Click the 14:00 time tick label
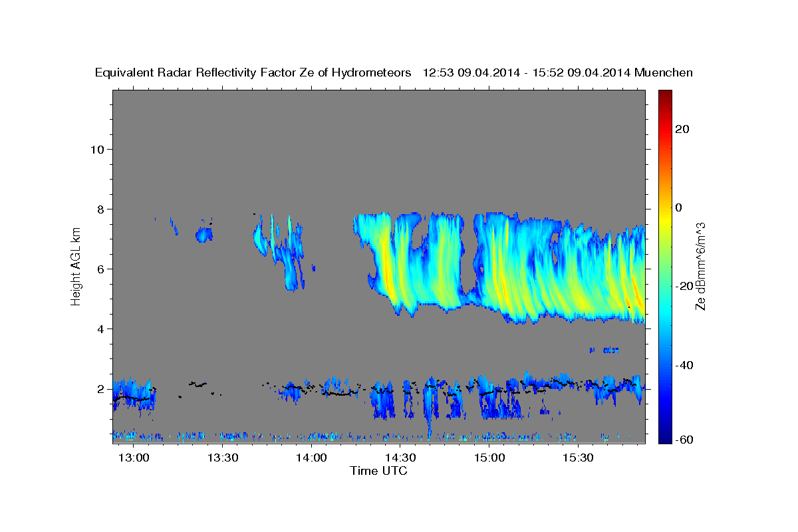The width and height of the screenshot is (798, 532). point(311,458)
